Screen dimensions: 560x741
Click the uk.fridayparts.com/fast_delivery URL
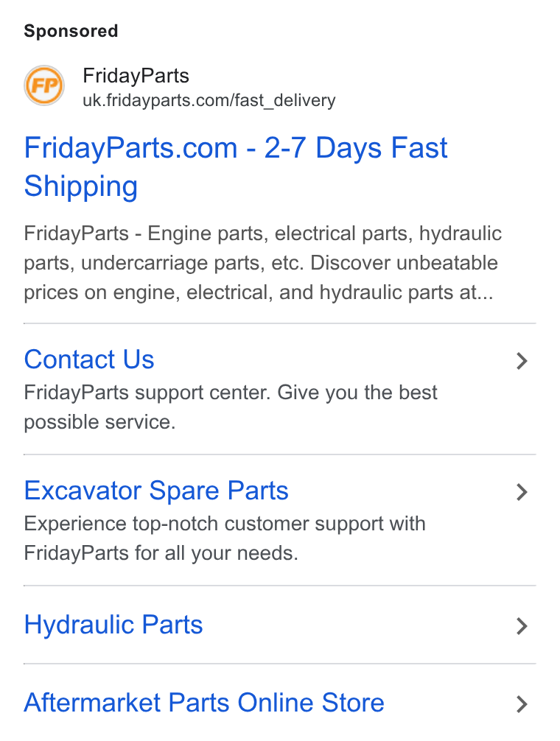tap(209, 100)
